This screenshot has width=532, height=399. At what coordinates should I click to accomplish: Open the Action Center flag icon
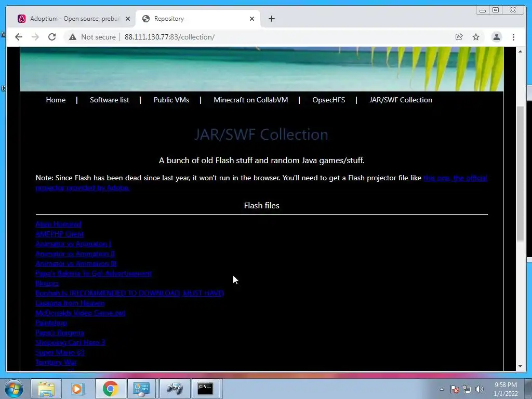point(455,389)
